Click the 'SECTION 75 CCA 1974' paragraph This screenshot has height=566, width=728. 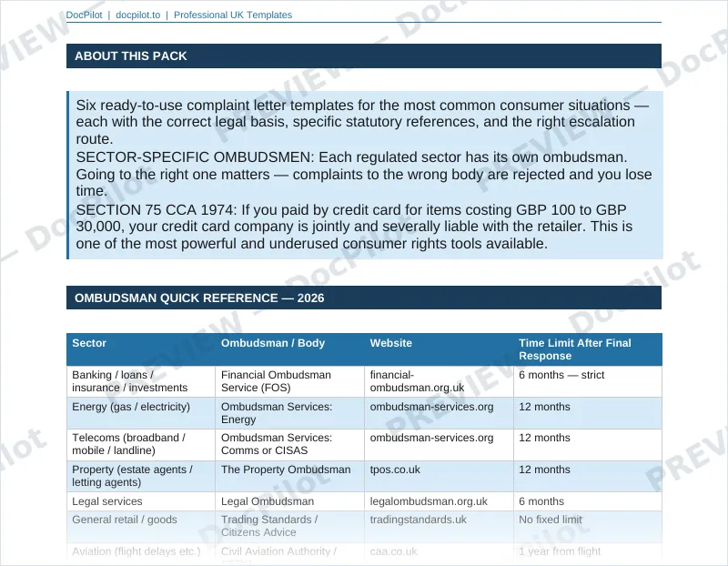[x=354, y=227]
